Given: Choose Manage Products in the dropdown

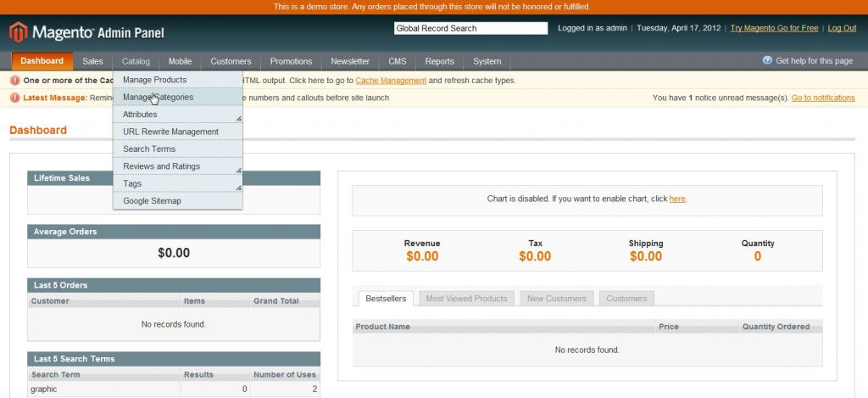Looking at the screenshot, I should 154,80.
